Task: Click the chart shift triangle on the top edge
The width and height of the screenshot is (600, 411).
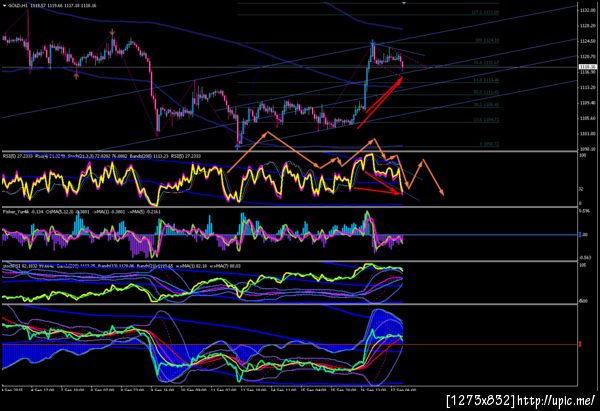Action: point(404,3)
